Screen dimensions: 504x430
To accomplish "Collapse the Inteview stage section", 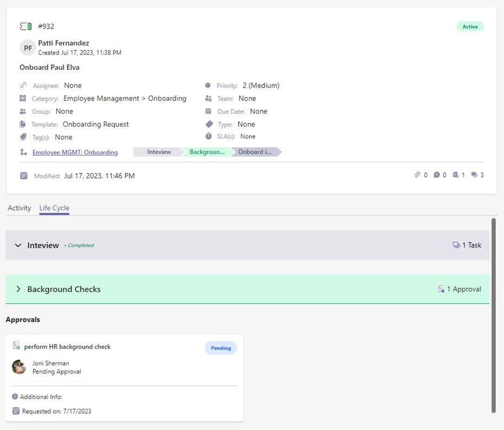I will coord(18,245).
